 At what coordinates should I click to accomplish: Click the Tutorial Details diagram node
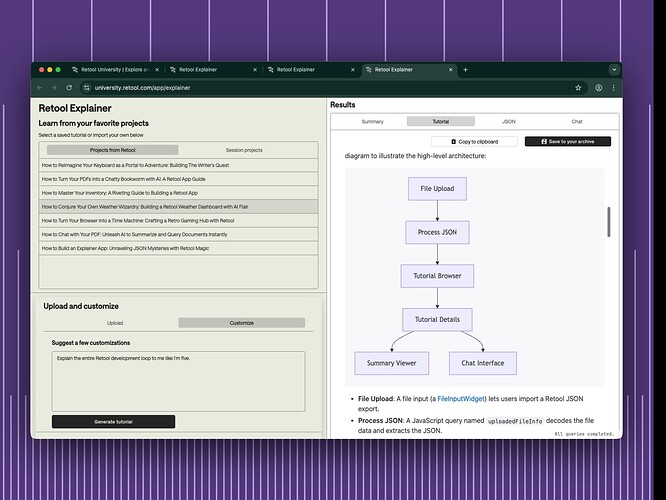437,319
